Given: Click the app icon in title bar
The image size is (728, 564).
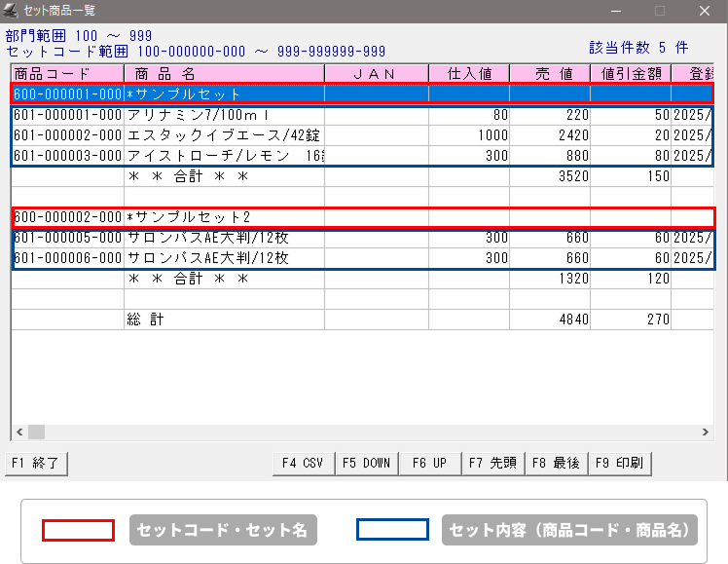Looking at the screenshot, I should click(x=11, y=11).
